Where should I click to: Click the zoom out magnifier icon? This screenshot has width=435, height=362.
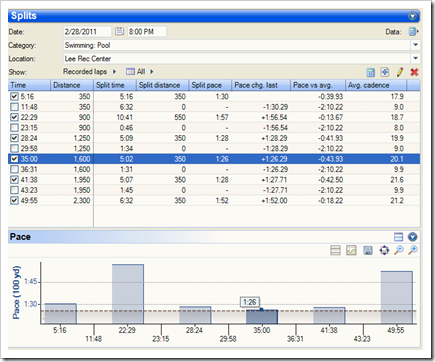(x=399, y=250)
